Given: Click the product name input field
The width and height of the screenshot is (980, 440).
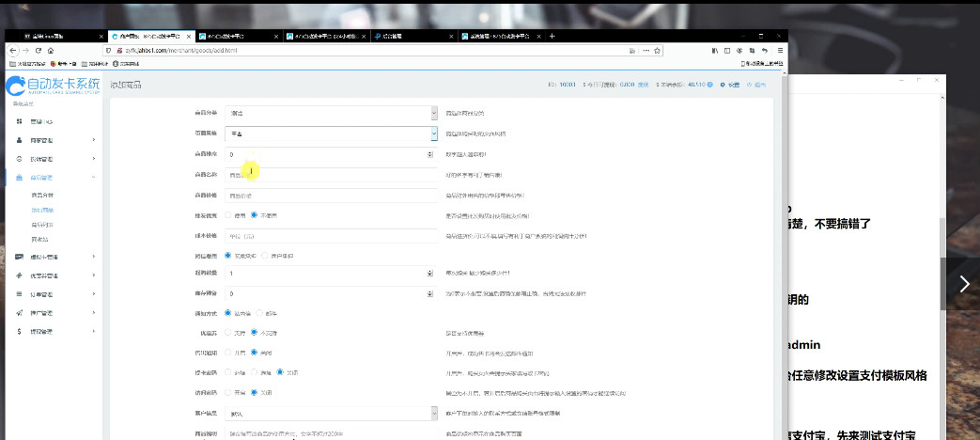Looking at the screenshot, I should pos(331,175).
